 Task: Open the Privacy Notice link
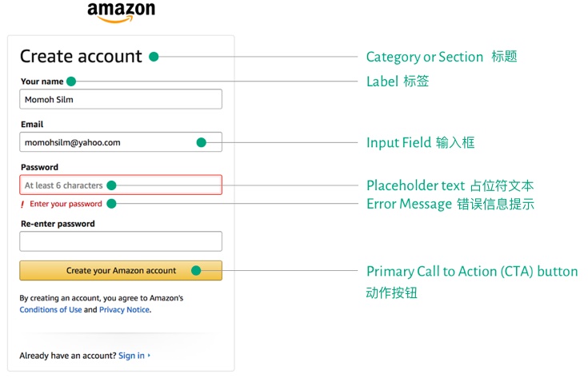(124, 310)
